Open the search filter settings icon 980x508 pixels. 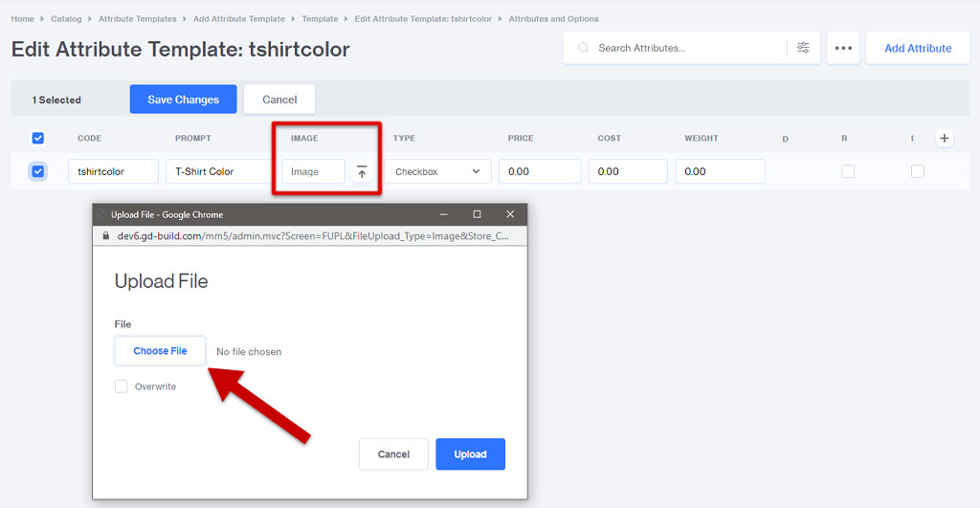[x=803, y=48]
